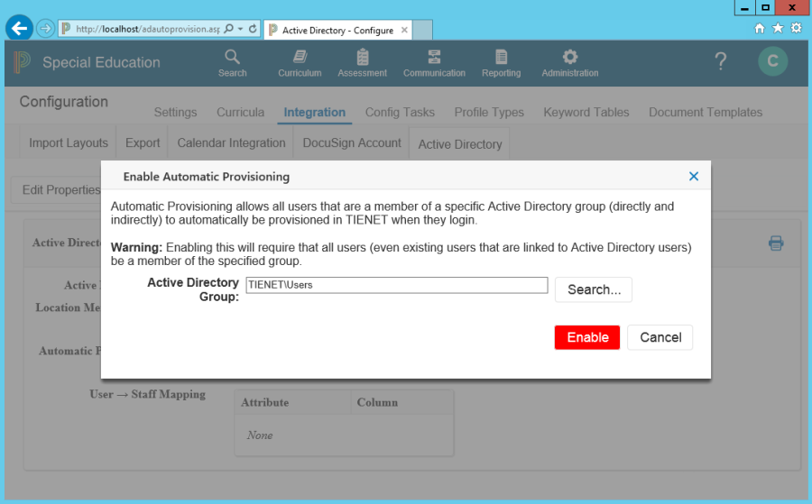
Task: Open the Import Layouts subtab
Action: click(69, 142)
